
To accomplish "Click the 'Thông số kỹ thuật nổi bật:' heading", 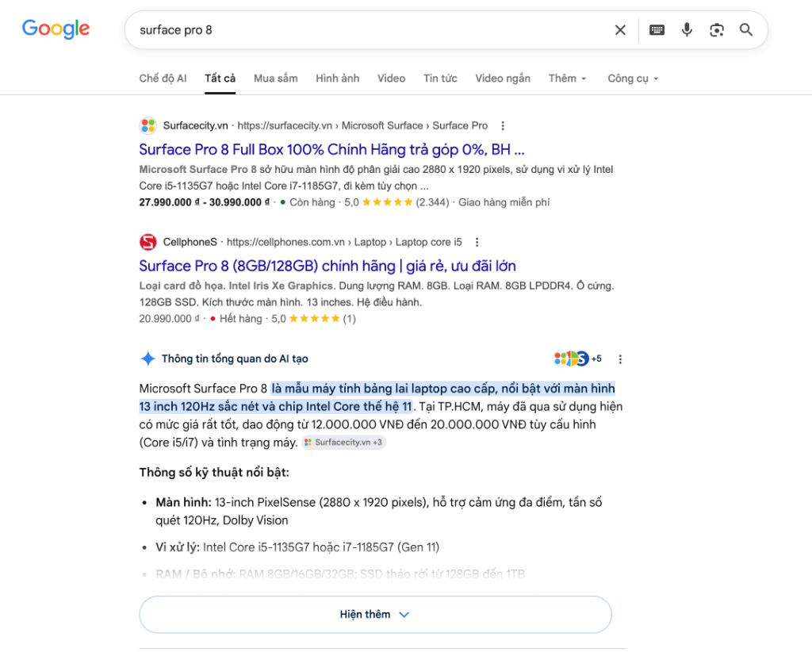I will coord(214,472).
